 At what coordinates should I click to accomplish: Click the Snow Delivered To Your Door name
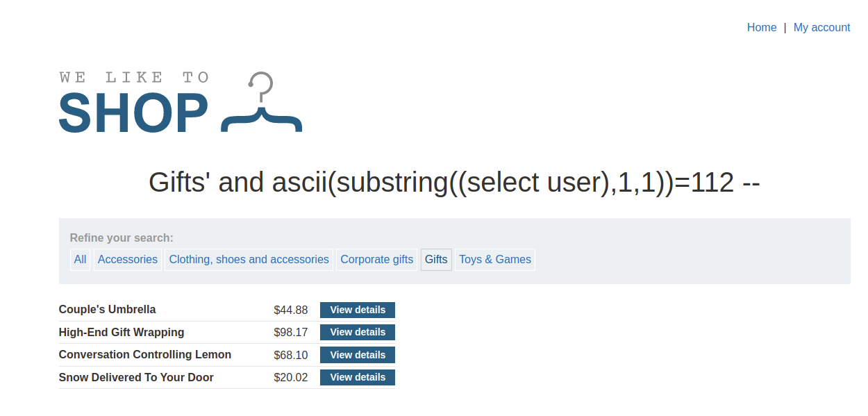(136, 378)
